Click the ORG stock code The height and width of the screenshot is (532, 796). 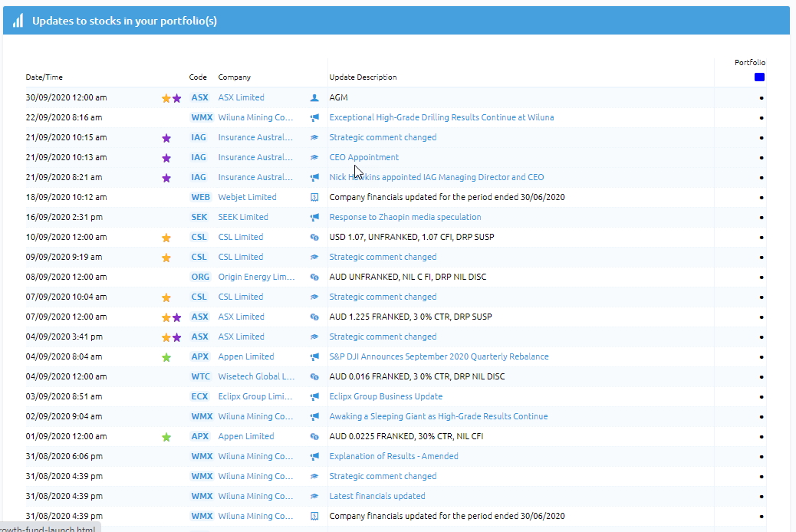[x=200, y=277]
